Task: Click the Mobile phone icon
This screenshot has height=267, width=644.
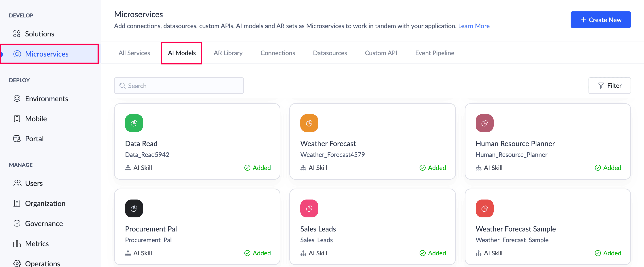Action: pyautogui.click(x=17, y=118)
